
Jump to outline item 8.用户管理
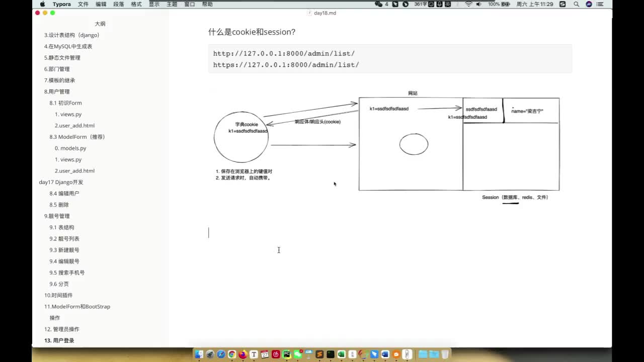pos(57,92)
